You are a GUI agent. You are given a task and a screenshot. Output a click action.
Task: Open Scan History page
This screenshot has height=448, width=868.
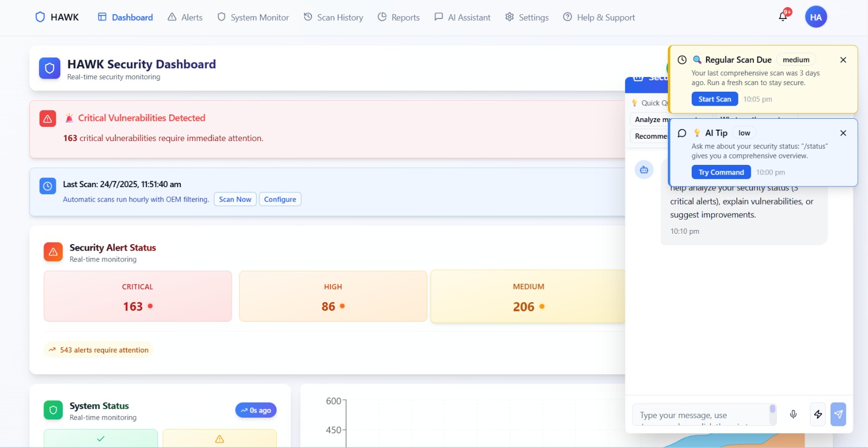click(x=333, y=17)
